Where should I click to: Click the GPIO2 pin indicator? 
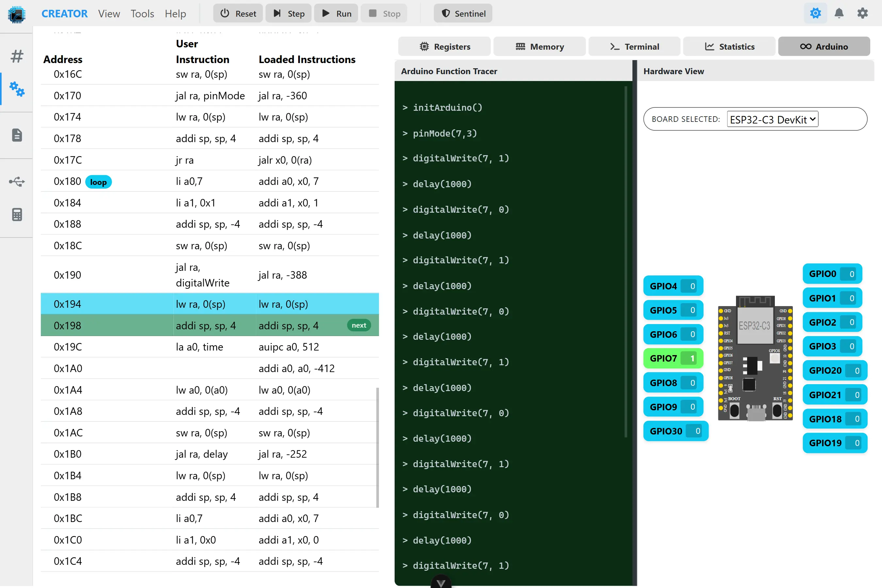tap(832, 322)
